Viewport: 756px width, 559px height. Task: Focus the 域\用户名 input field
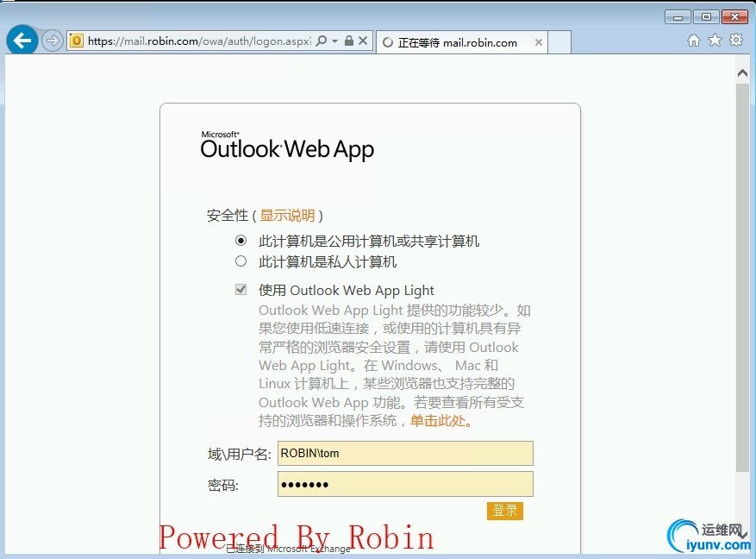coord(405,453)
